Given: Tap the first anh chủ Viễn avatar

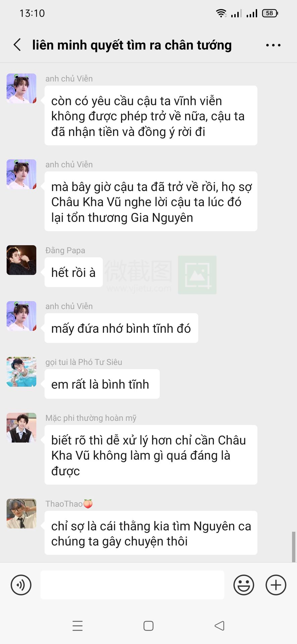Looking at the screenshot, I should pos(21,88).
